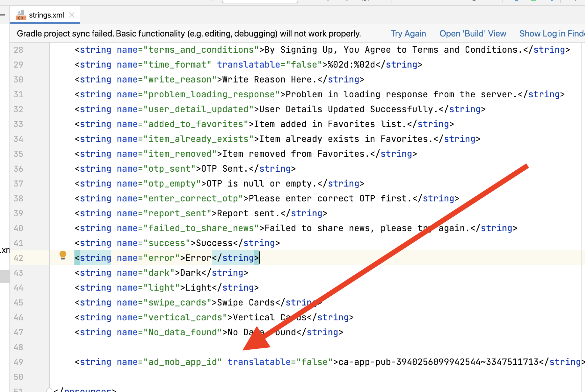
Task: Click the "dark" attribute value on line 43
Action: 159,273
